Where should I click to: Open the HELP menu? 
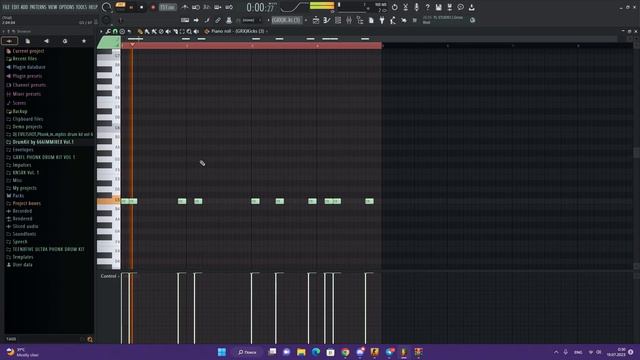point(93,7)
